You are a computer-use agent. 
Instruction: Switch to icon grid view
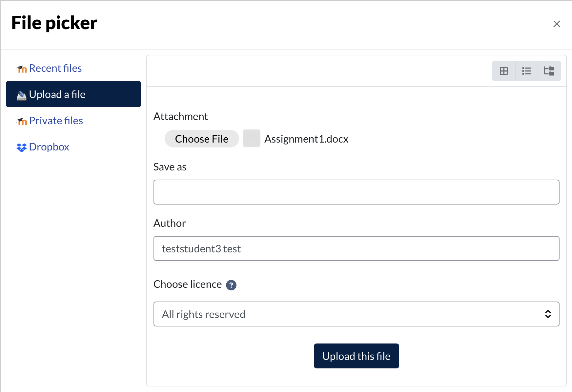point(504,71)
